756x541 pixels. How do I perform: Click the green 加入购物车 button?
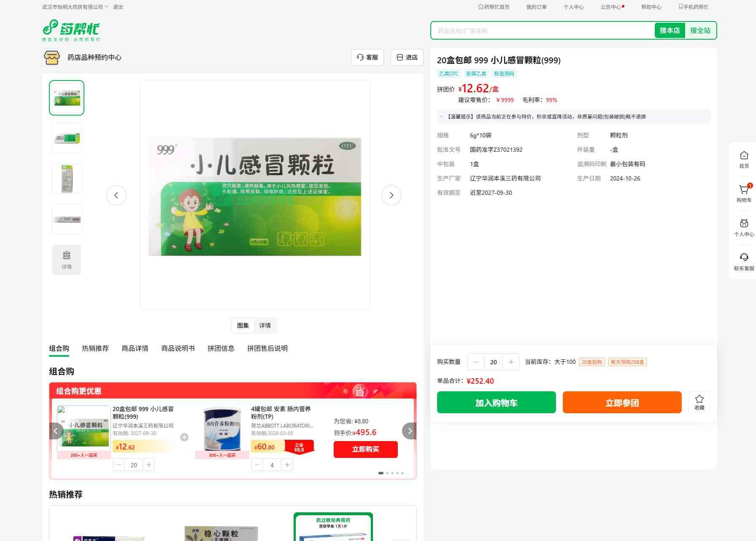pyautogui.click(x=496, y=403)
